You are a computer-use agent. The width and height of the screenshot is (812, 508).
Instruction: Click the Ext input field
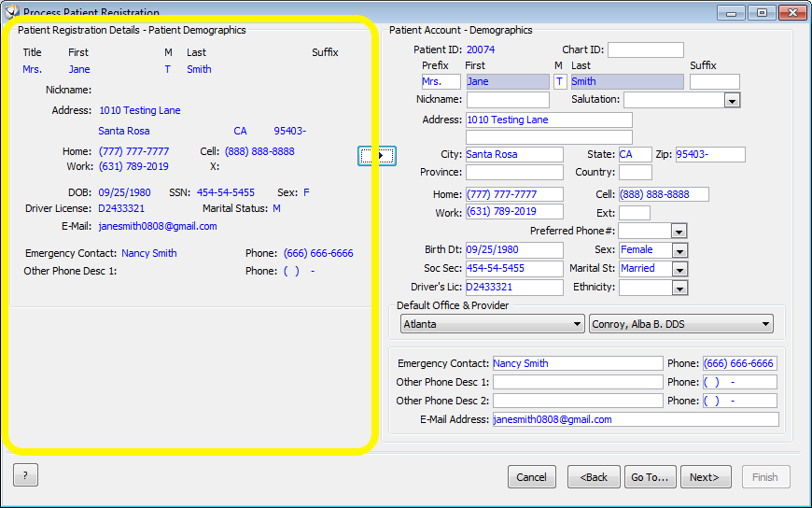tap(635, 213)
